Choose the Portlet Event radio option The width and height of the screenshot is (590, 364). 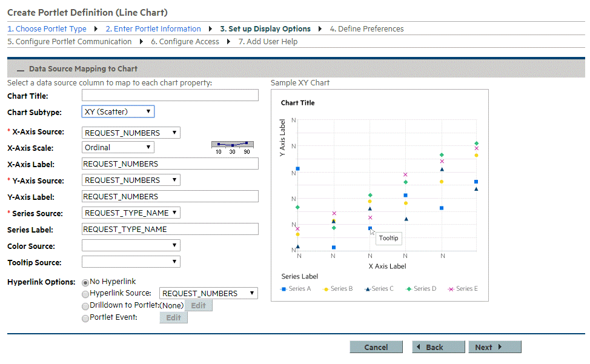pos(85,318)
